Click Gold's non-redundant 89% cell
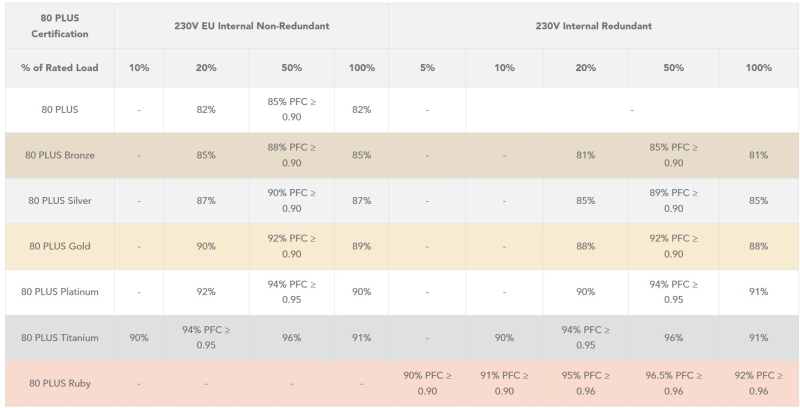800x408 pixels. tap(361, 246)
